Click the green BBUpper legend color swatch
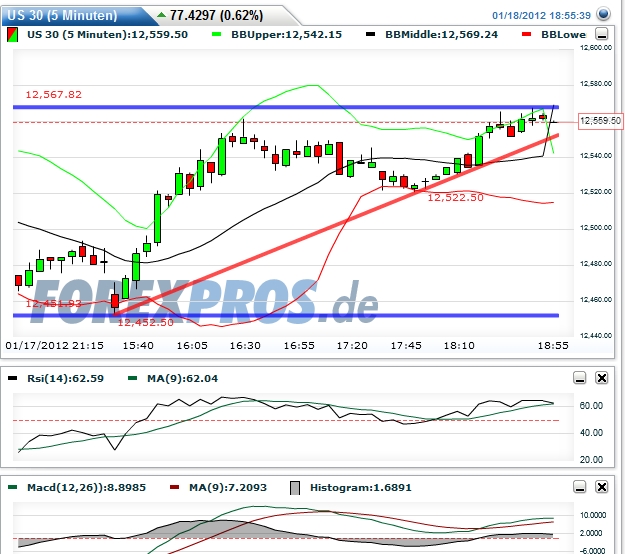Screen dimensions: 625x554 216,35
